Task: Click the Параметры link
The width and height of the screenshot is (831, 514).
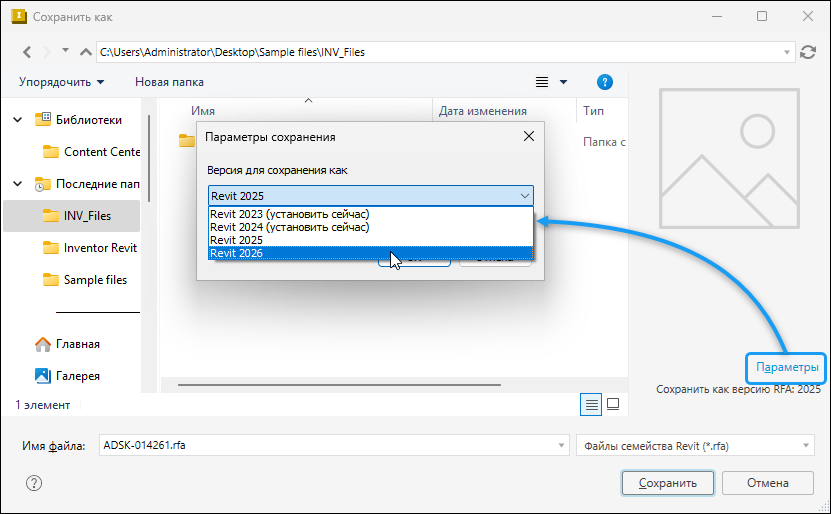Action: pos(786,367)
